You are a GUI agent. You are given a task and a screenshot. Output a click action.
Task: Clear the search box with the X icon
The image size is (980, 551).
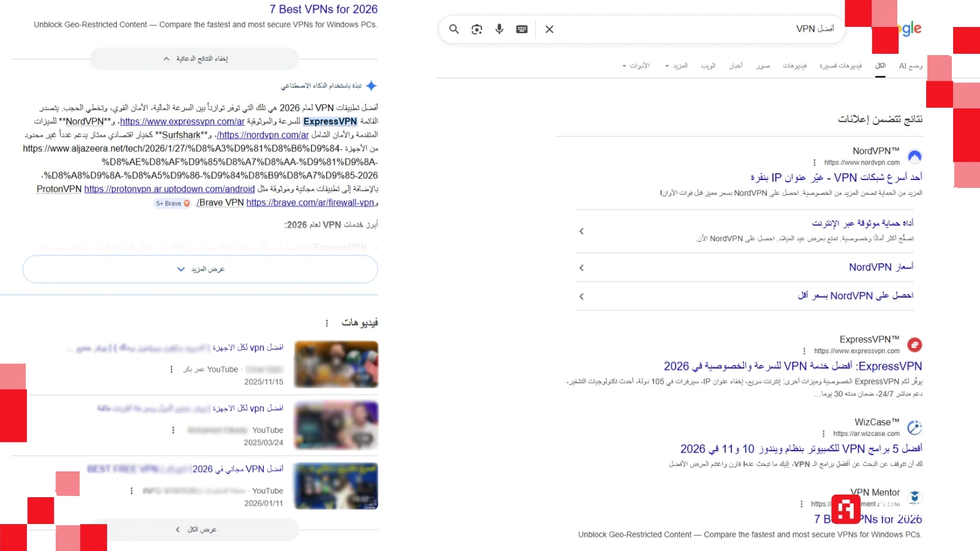coord(549,29)
